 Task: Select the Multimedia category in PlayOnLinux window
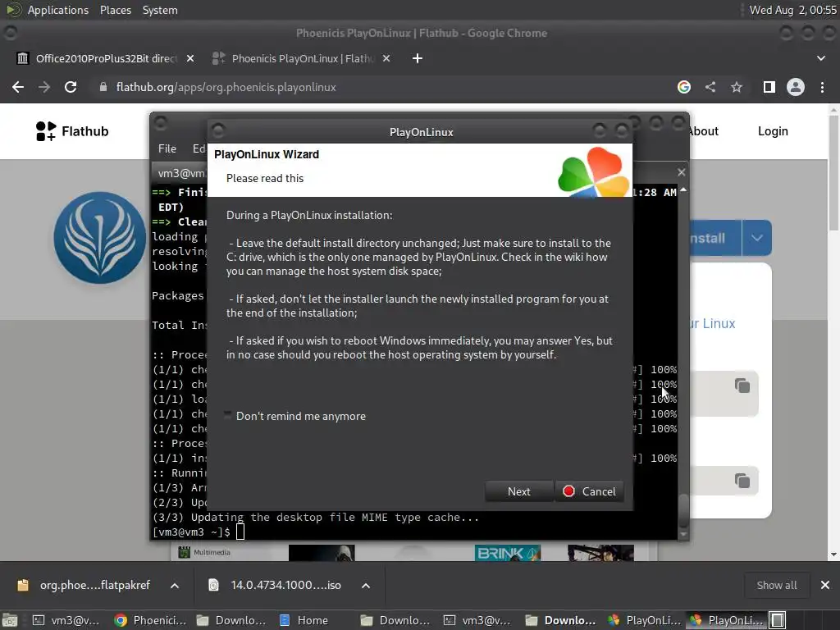tap(204, 552)
